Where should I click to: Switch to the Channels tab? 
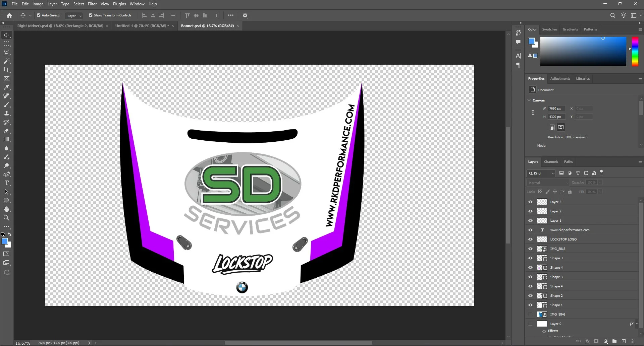(x=551, y=162)
